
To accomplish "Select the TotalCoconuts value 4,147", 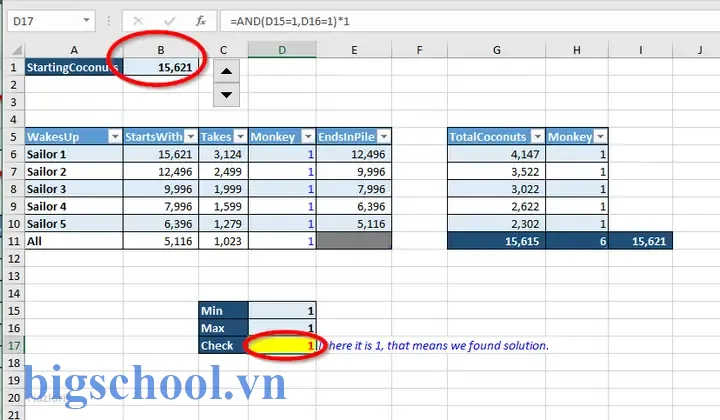I will (496, 154).
